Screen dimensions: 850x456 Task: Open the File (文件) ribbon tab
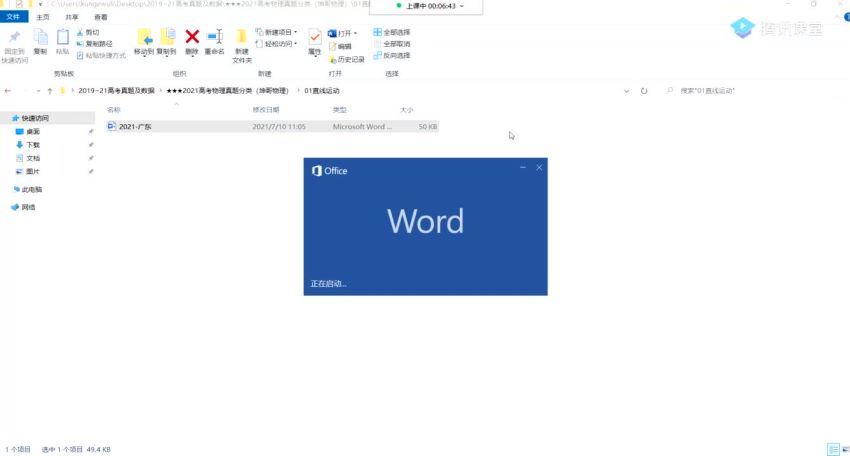(x=13, y=17)
